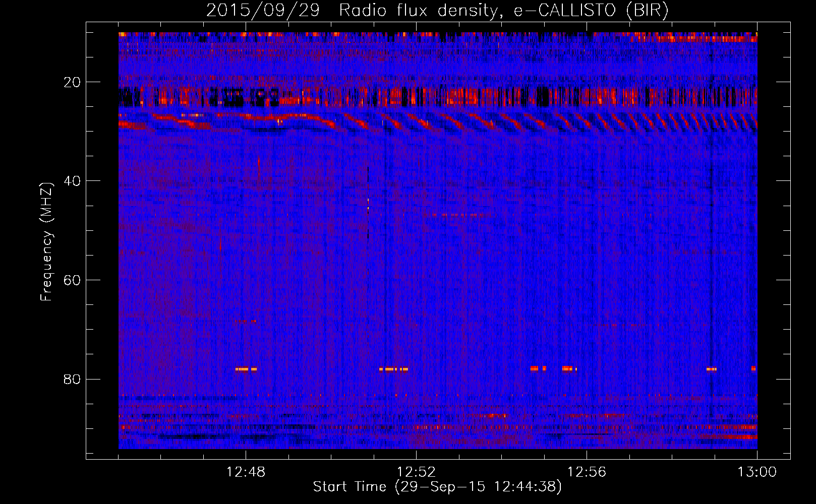Click the bright 78 MHz burst near 12:48
This screenshot has height=504, width=816.
pyautogui.click(x=246, y=369)
